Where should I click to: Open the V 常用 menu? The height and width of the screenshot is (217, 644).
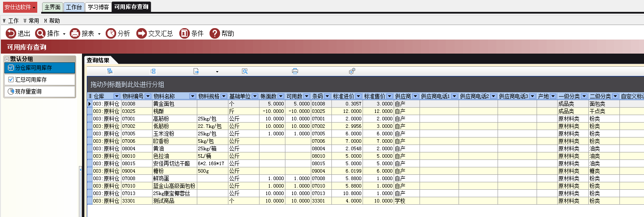(31, 21)
